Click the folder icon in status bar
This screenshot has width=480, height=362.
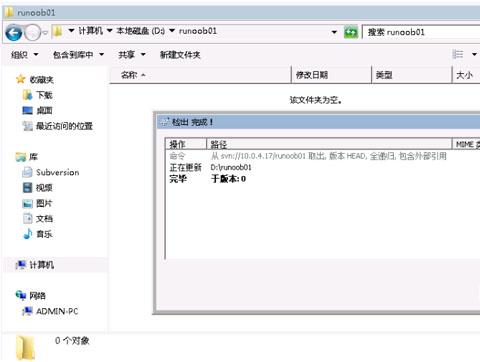tap(25, 348)
